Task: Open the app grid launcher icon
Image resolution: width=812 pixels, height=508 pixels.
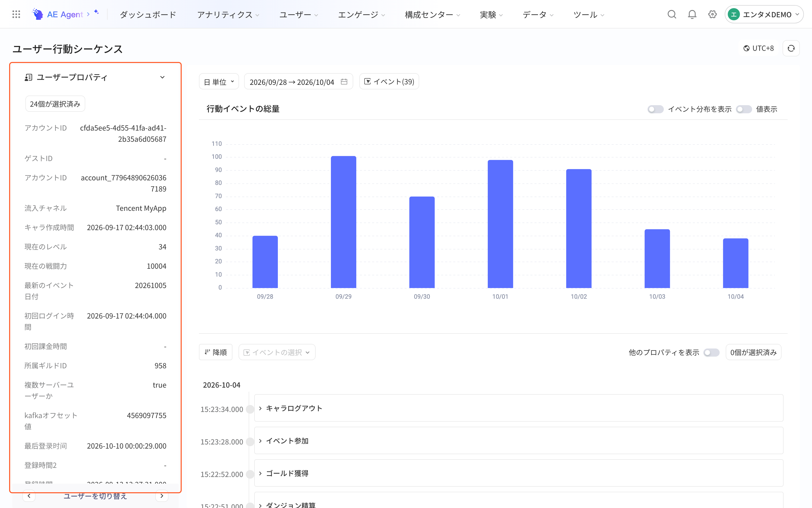Action: pyautogui.click(x=16, y=14)
